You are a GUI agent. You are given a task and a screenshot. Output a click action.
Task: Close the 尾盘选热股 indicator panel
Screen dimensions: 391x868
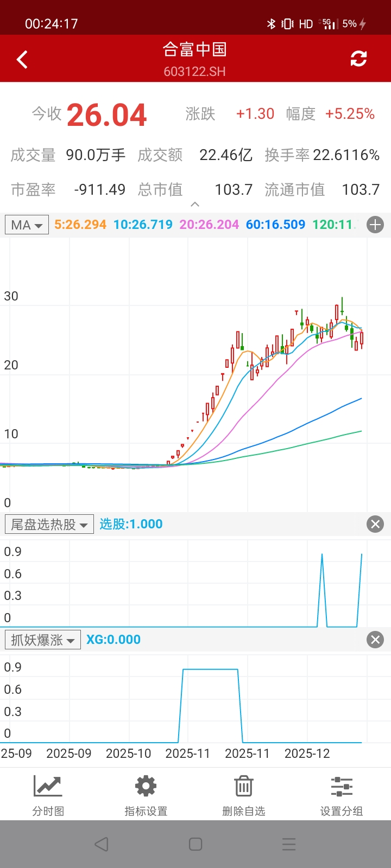click(375, 524)
